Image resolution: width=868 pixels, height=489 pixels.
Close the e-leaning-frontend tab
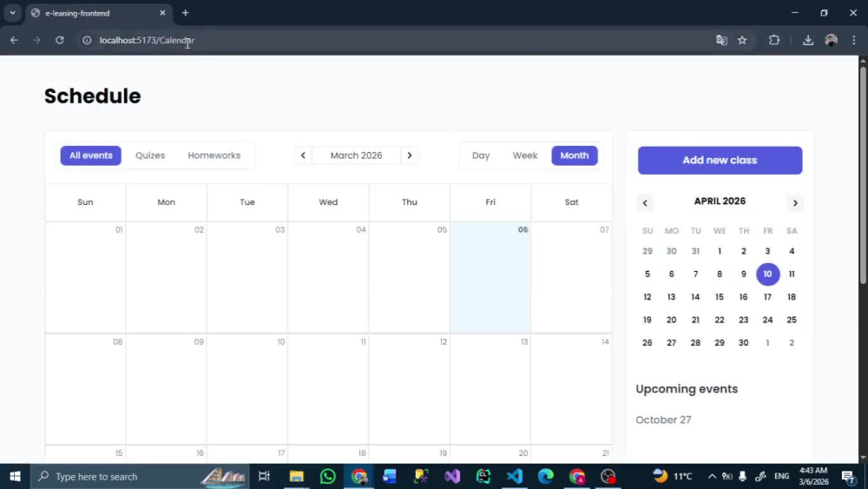coord(162,13)
